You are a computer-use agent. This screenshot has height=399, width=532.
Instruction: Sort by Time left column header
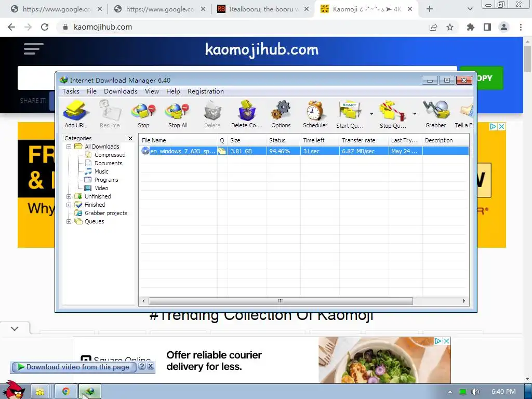pos(320,140)
